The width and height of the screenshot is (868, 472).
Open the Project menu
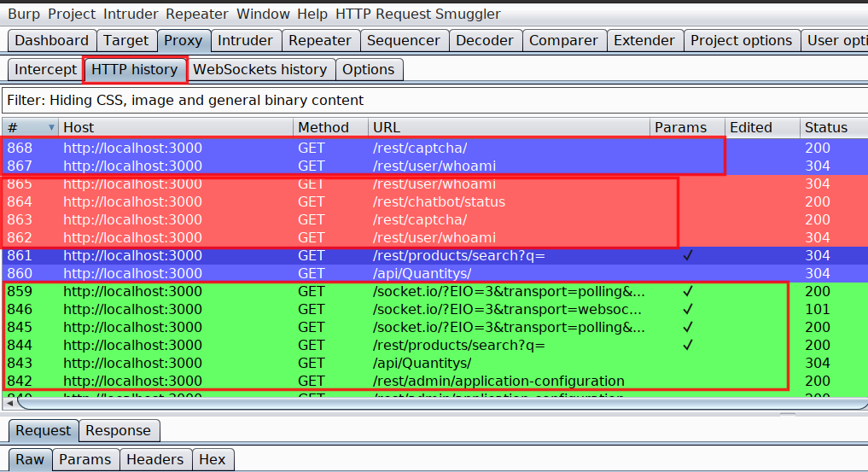point(72,14)
